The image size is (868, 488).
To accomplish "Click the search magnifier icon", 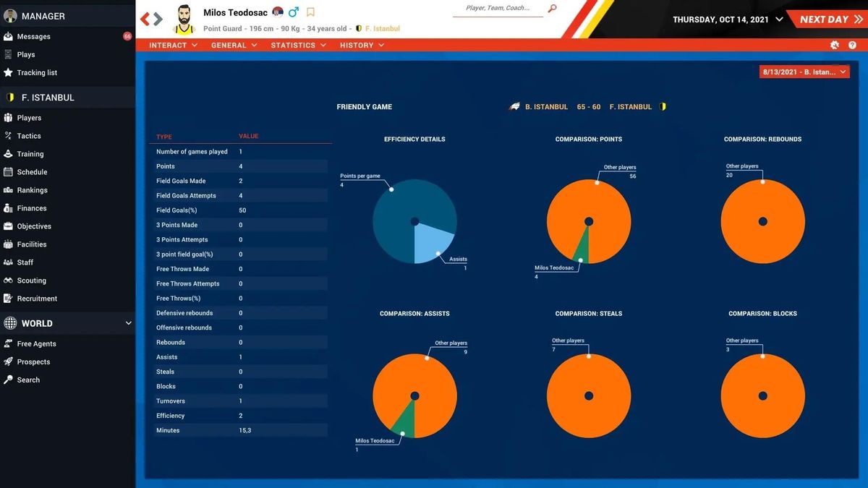I will 553,9.
